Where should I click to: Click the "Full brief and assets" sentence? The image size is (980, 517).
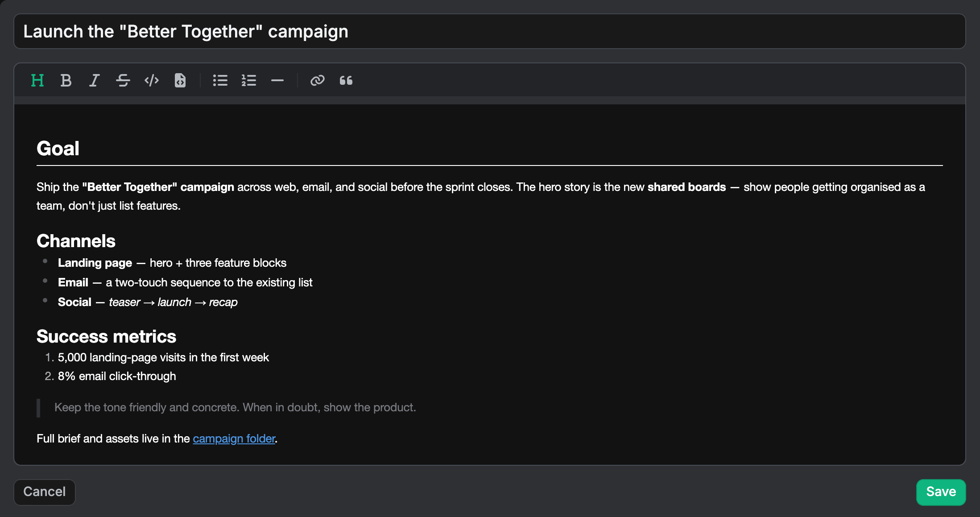pyautogui.click(x=157, y=438)
